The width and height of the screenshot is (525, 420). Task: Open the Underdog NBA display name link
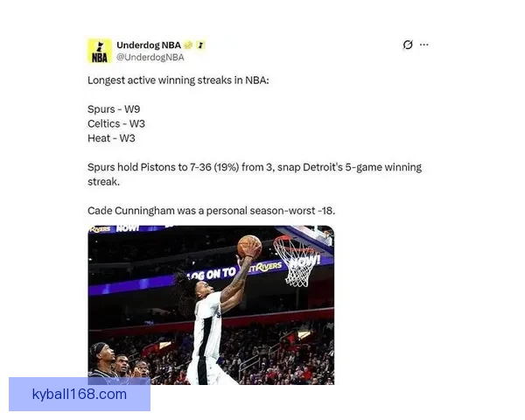pyautogui.click(x=149, y=45)
